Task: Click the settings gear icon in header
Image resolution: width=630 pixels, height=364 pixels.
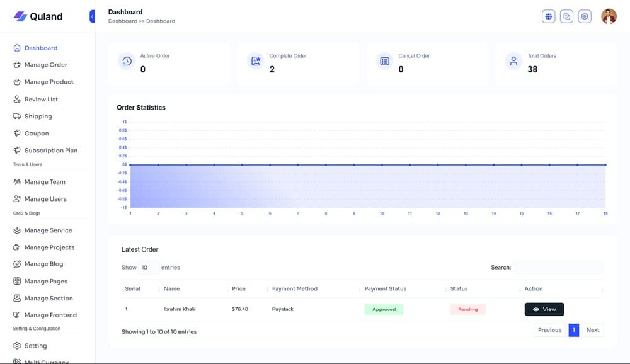Action: point(585,16)
